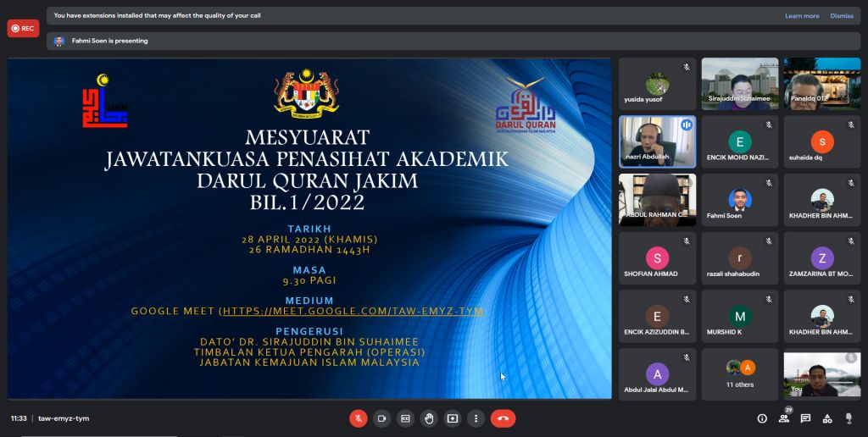The height and width of the screenshot is (437, 868).
Task: Click the slide title MESYUARAT
Action: tap(307, 137)
